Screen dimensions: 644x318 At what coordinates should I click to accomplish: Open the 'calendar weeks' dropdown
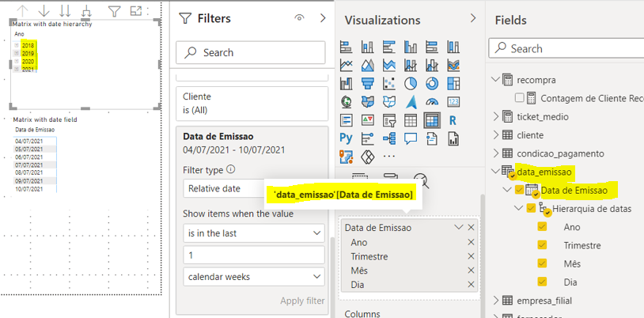coord(254,277)
